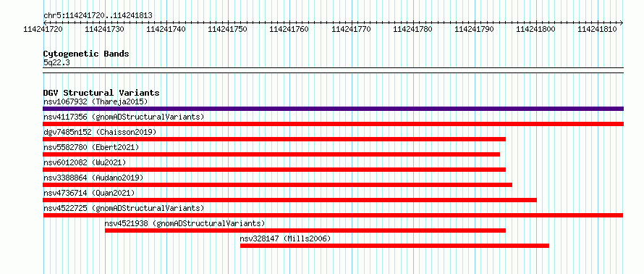
Task: Click ruler position 114241810
Action: [x=598, y=29]
